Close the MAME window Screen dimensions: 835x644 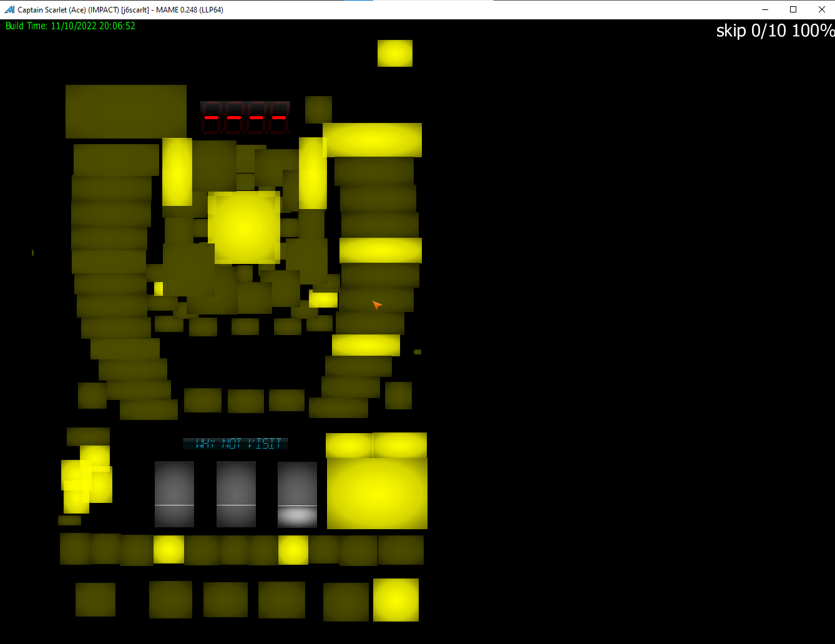click(821, 9)
